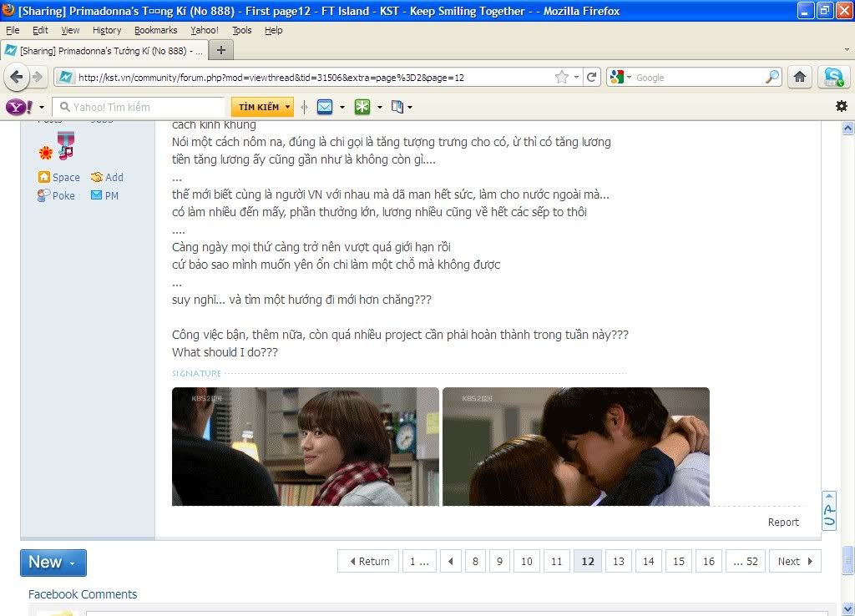Image resolution: width=855 pixels, height=616 pixels.
Task: Go to page 13 of the thread
Action: (x=619, y=561)
